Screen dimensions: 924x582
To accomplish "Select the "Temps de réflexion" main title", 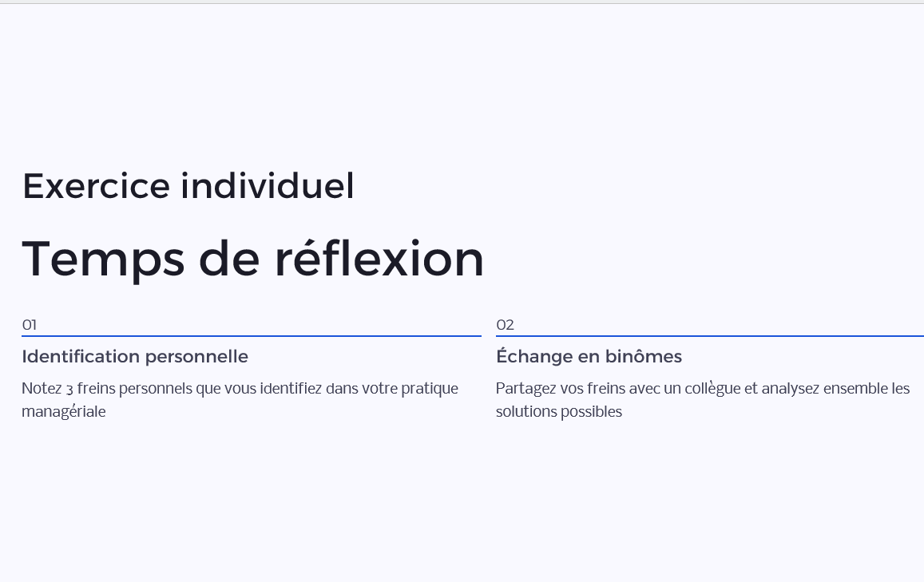I will pyautogui.click(x=252, y=259).
